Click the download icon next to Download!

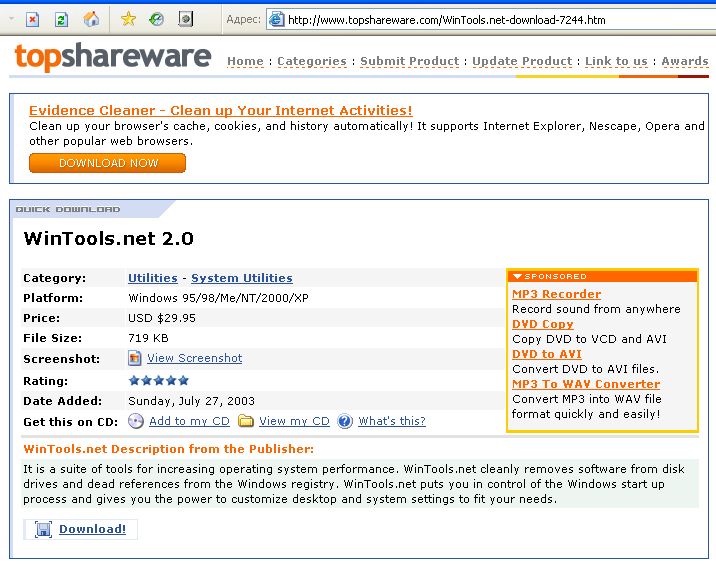click(43, 529)
